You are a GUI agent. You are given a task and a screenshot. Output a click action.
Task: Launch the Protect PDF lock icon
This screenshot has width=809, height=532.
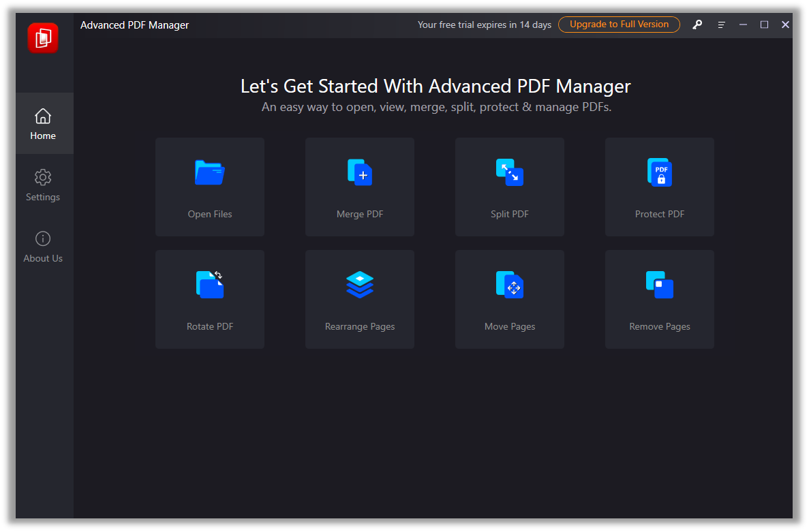coord(659,173)
